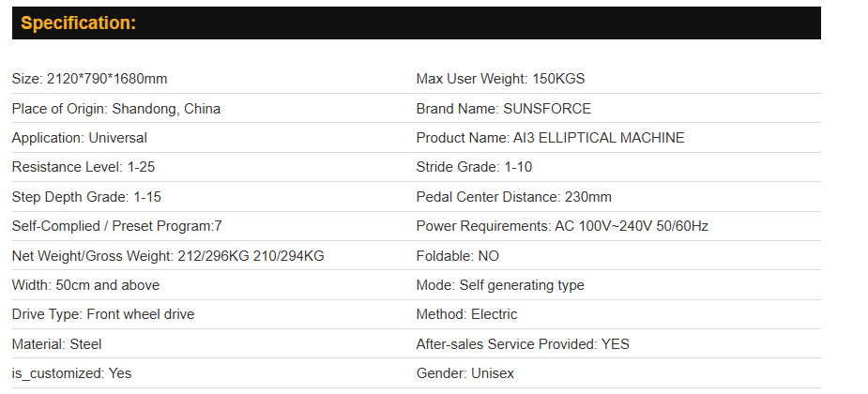This screenshot has width=868, height=394.
Task: Select Mode Self generating type entry
Action: (500, 285)
